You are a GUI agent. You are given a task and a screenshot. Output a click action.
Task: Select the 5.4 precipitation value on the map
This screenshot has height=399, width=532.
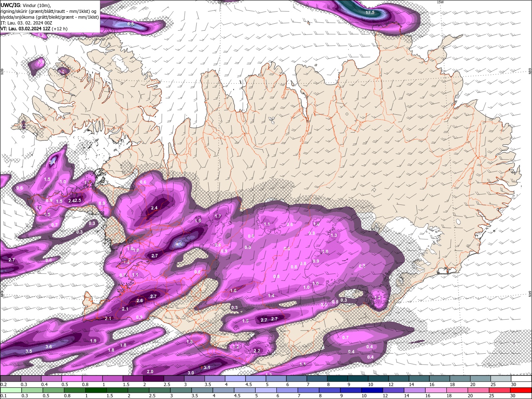[x=52, y=163]
